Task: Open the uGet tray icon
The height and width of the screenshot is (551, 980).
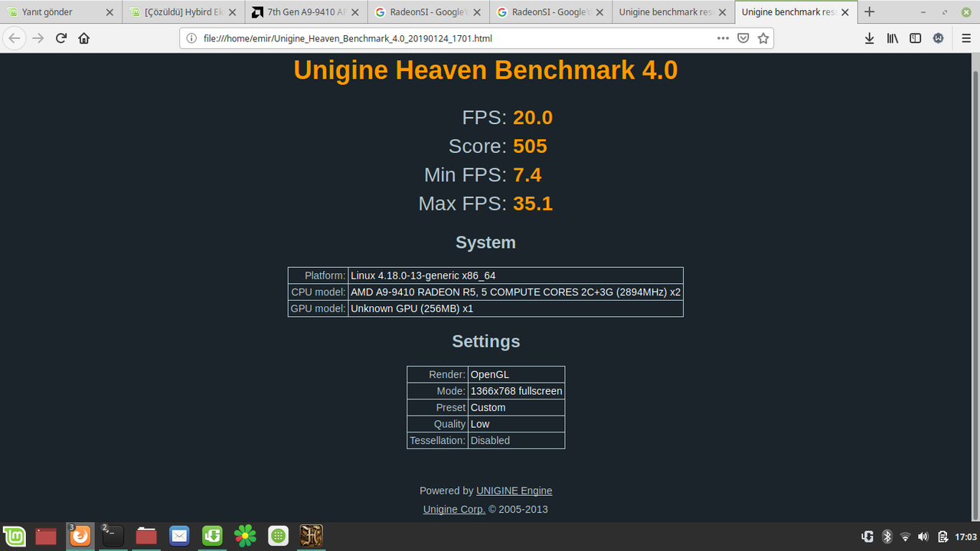Action: coord(867,536)
